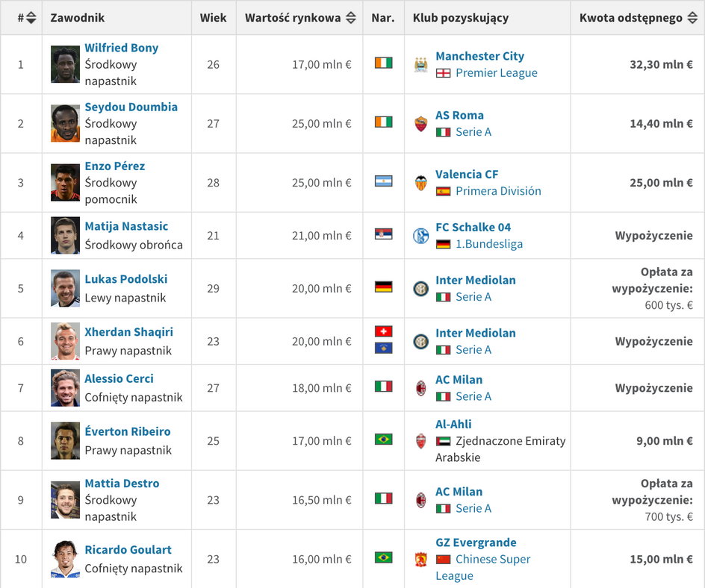
Task: Click the Kosovo flag in Xherdan Shaqiri row
Action: click(x=384, y=348)
